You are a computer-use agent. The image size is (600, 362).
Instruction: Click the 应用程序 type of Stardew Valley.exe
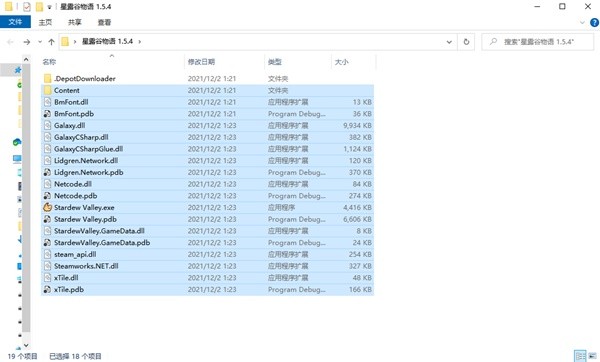(281, 207)
